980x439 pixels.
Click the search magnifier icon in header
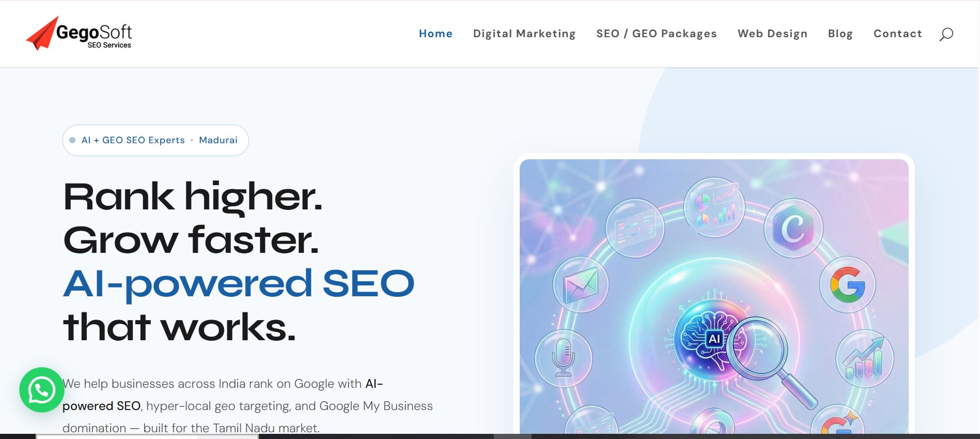tap(946, 34)
